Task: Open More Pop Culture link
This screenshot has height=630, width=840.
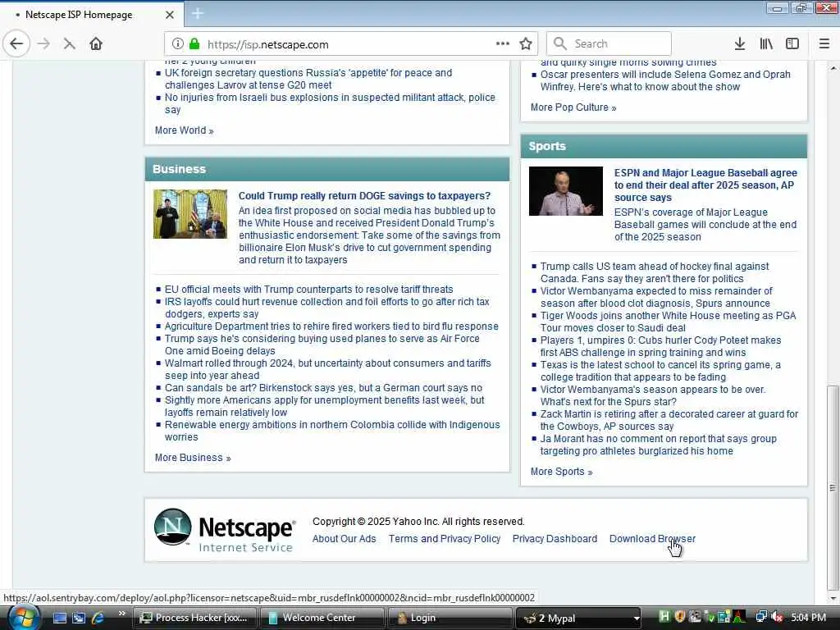Action: coord(573,107)
